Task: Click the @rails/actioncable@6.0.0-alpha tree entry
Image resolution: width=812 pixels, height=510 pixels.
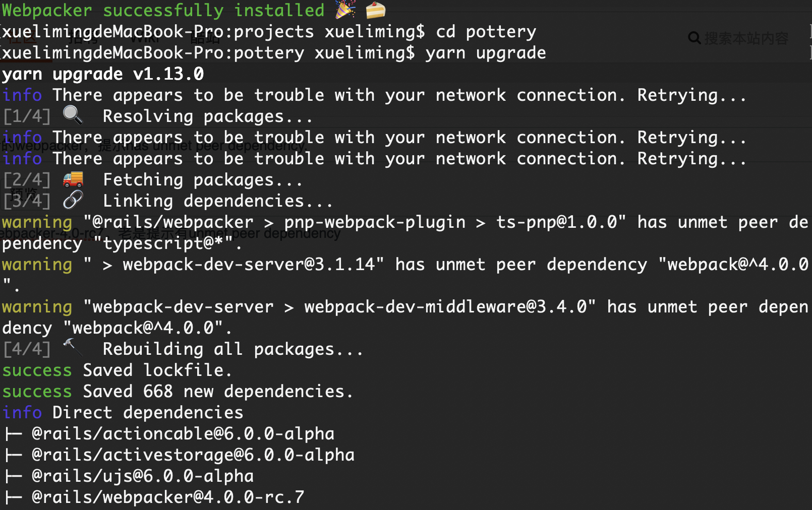Action: 183,434
